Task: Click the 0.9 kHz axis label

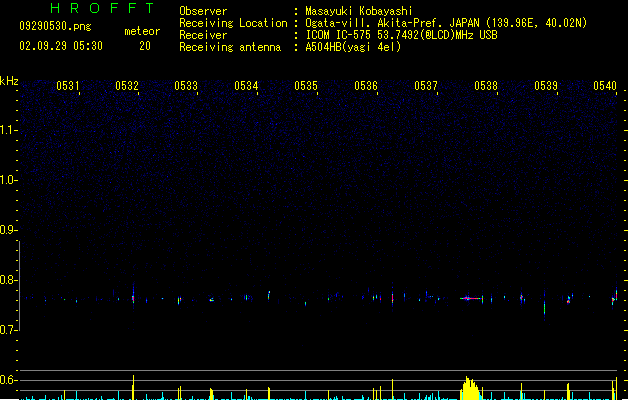Action: pyautogui.click(x=8, y=230)
